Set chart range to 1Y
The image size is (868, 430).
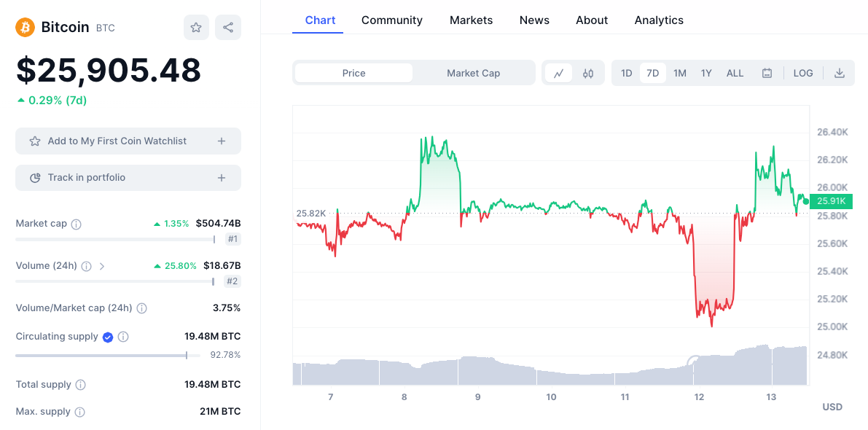(706, 73)
